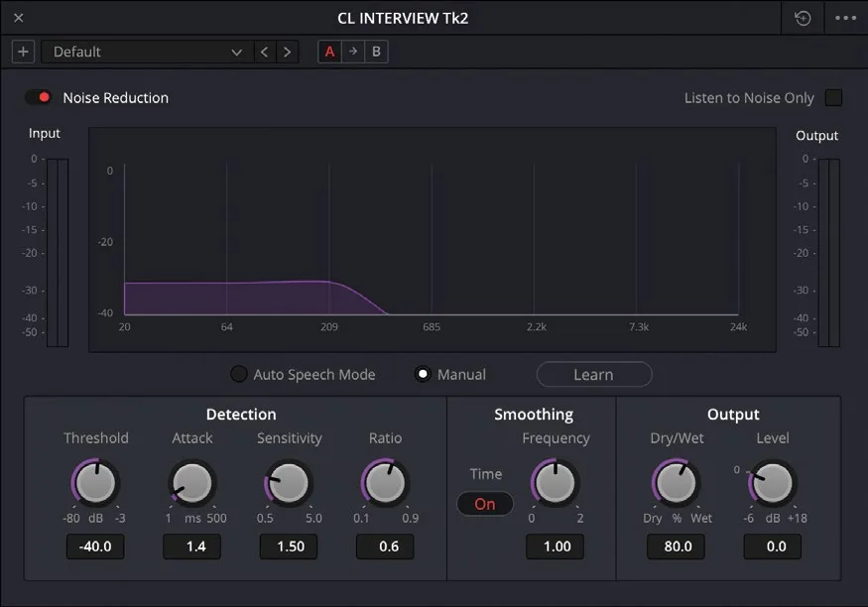Click the Input level meter
868x607 pixels.
(x=58, y=253)
